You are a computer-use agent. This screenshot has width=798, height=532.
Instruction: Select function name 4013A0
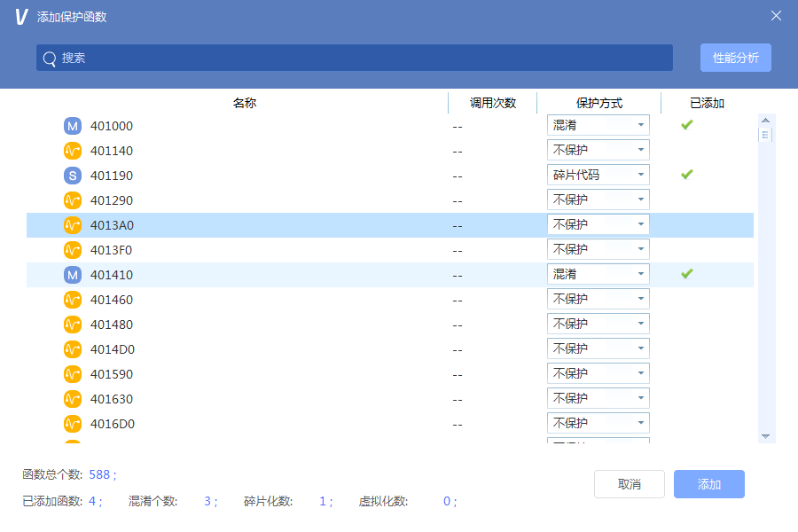point(112,225)
